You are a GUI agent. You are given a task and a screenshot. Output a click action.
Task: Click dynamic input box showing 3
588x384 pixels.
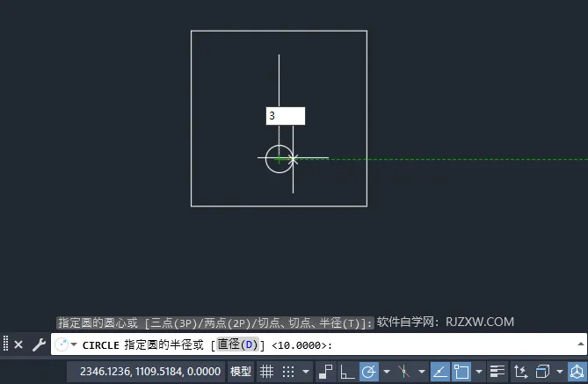click(x=286, y=116)
